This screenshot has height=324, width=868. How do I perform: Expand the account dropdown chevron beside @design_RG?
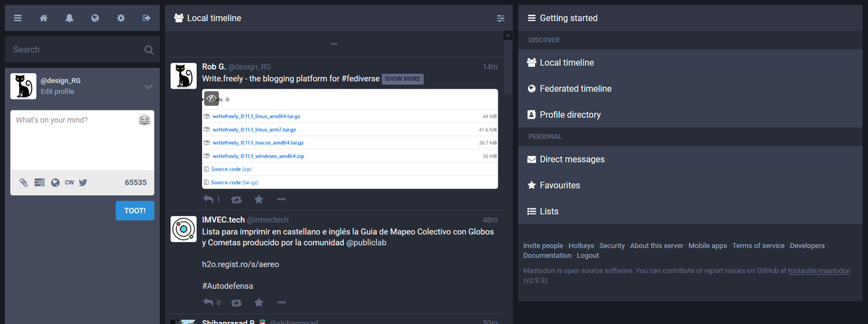pos(148,87)
